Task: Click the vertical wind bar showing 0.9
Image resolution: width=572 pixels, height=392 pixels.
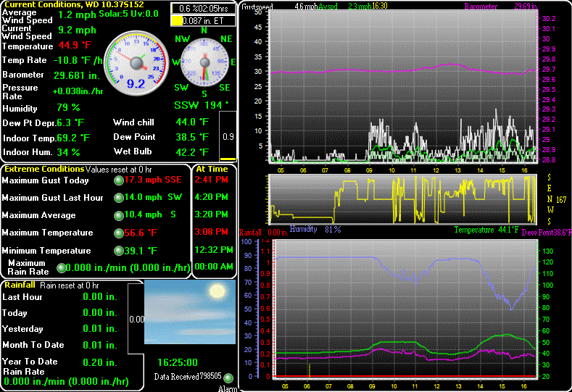Action: click(x=228, y=136)
